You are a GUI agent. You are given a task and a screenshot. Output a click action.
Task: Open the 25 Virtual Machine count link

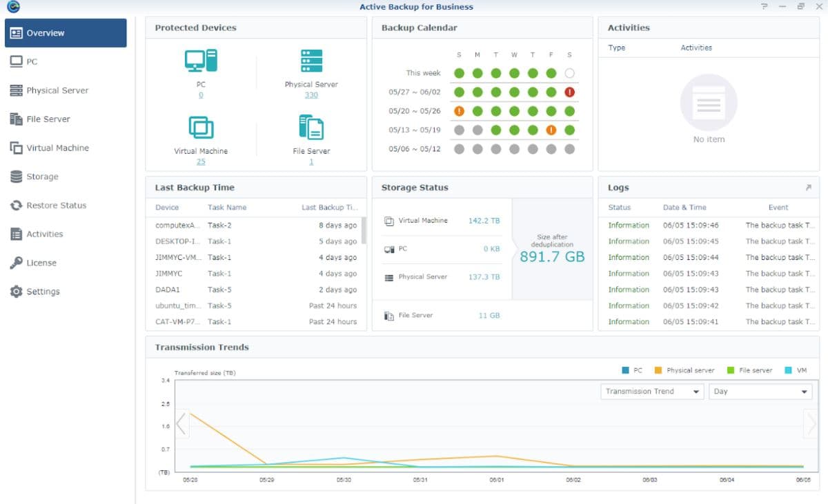click(201, 161)
